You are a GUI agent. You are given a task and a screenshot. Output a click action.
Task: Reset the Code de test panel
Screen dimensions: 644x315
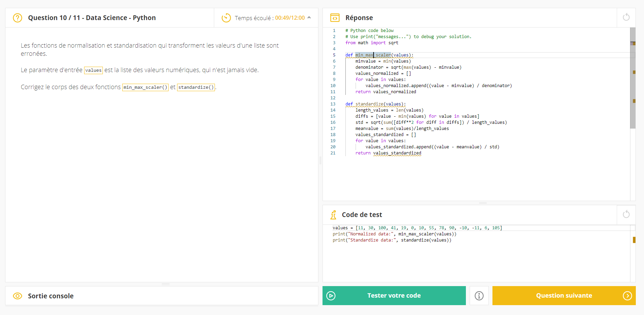point(626,214)
